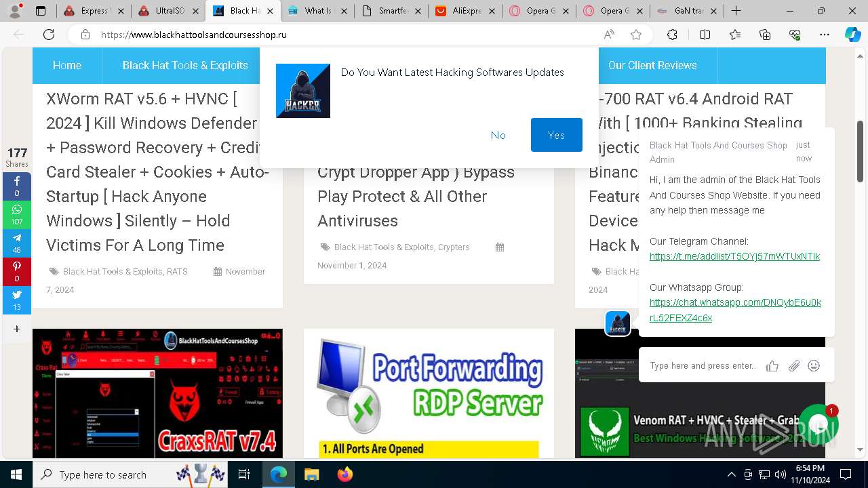The width and height of the screenshot is (868, 488).
Task: Type in chat message input field
Action: coord(703,366)
